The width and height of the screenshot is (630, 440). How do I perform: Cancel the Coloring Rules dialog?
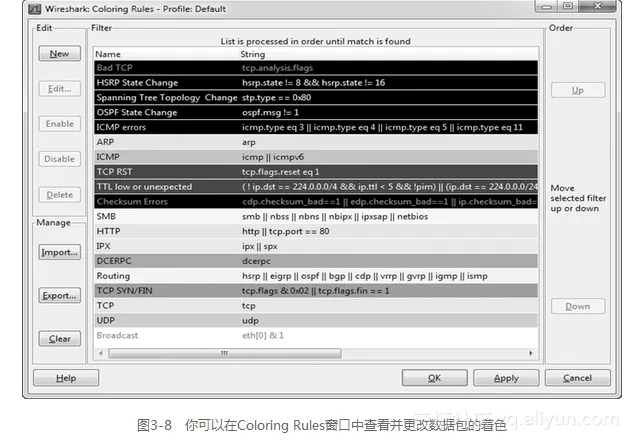click(x=577, y=378)
